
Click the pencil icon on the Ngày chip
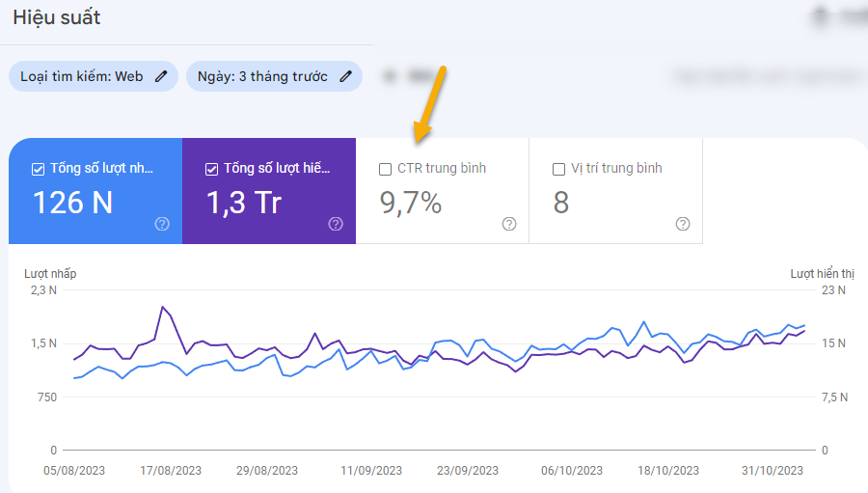345,76
